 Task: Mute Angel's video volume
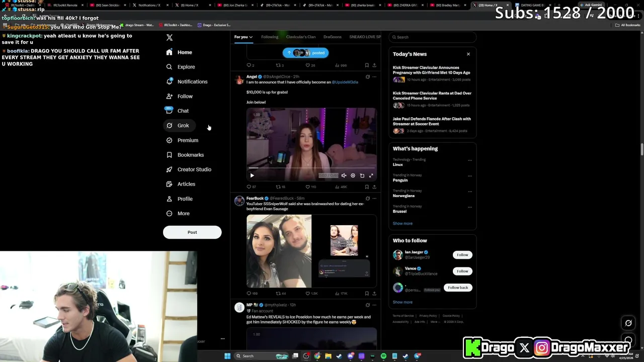tap(344, 175)
